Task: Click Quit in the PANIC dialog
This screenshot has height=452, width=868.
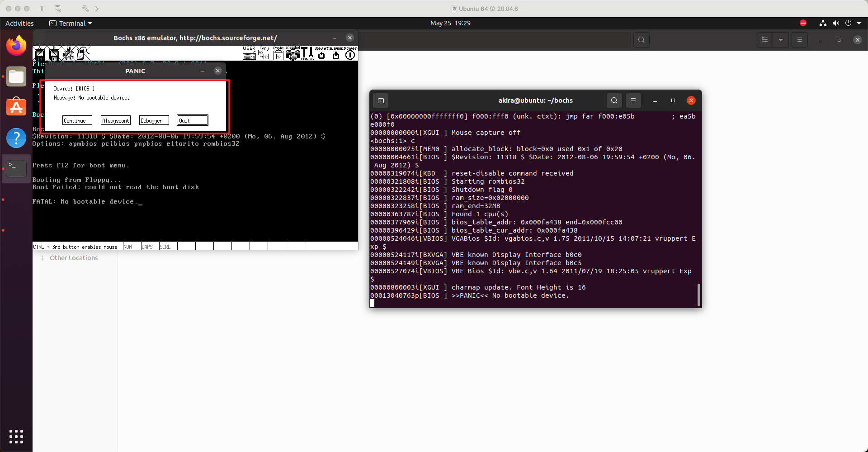Action: [x=193, y=120]
